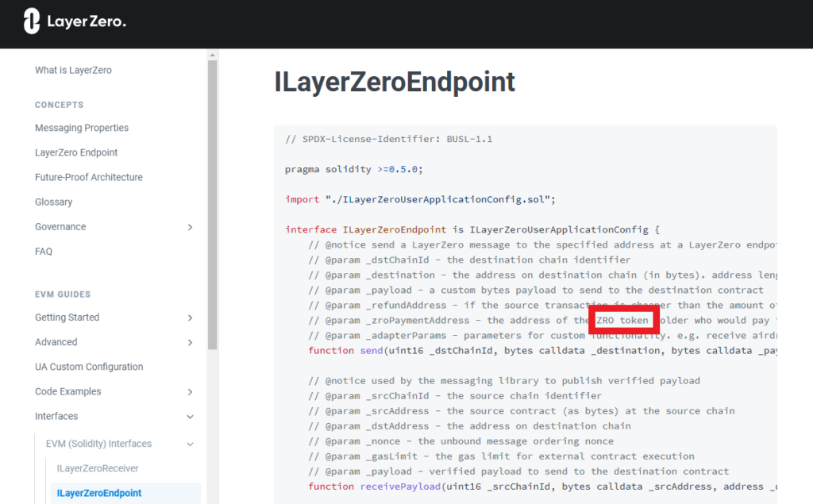Image resolution: width=813 pixels, height=504 pixels.
Task: Click the Getting Started sidebar label
Action: pyautogui.click(x=67, y=317)
